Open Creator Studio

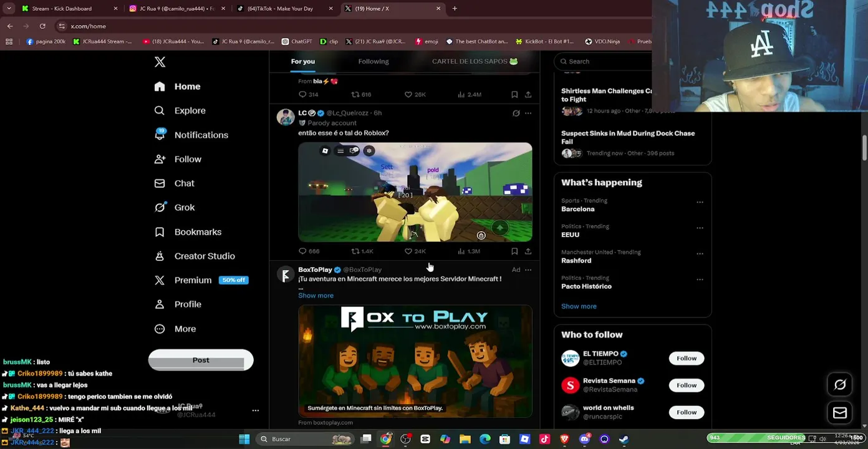[195, 256]
